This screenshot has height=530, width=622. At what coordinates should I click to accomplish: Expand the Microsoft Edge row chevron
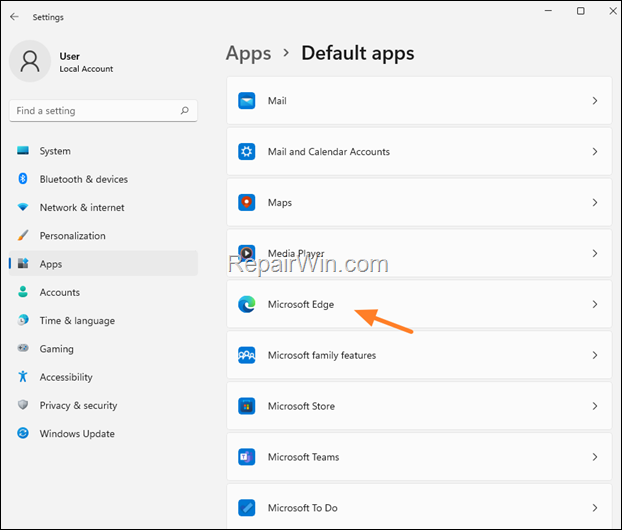pyautogui.click(x=595, y=304)
